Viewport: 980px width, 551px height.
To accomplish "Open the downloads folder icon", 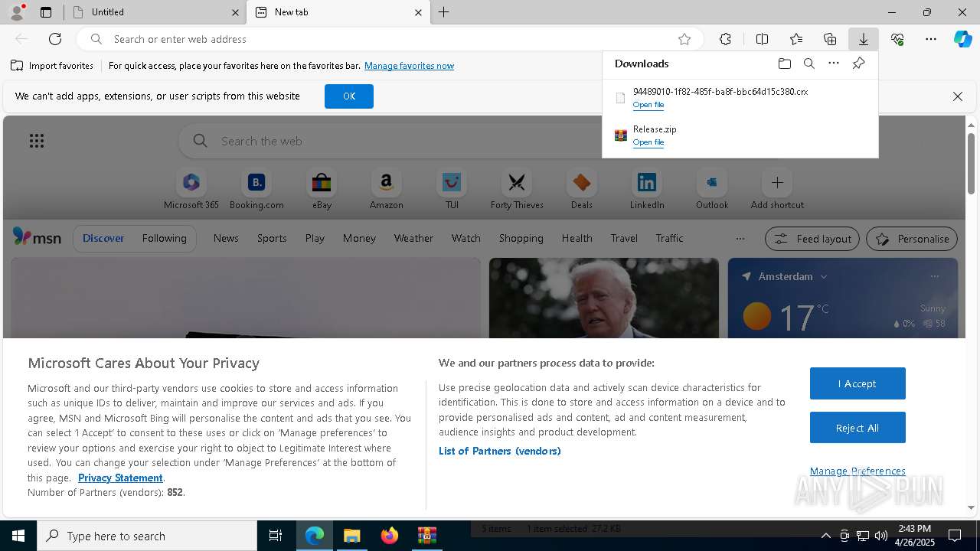I will (784, 64).
